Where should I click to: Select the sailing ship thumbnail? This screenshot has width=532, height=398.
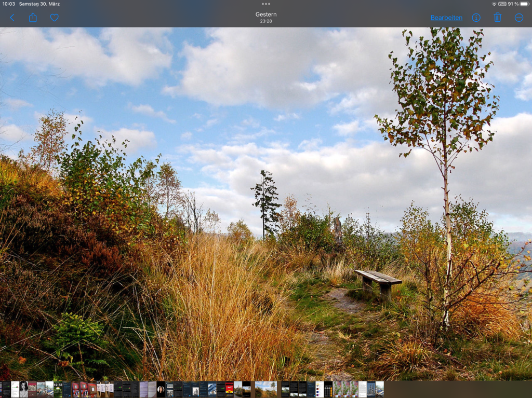click(371, 389)
